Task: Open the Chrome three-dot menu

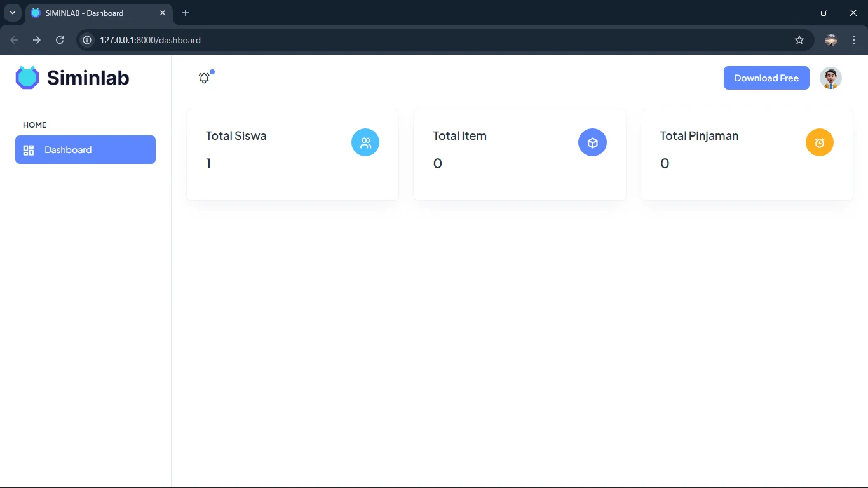Action: pos(854,40)
